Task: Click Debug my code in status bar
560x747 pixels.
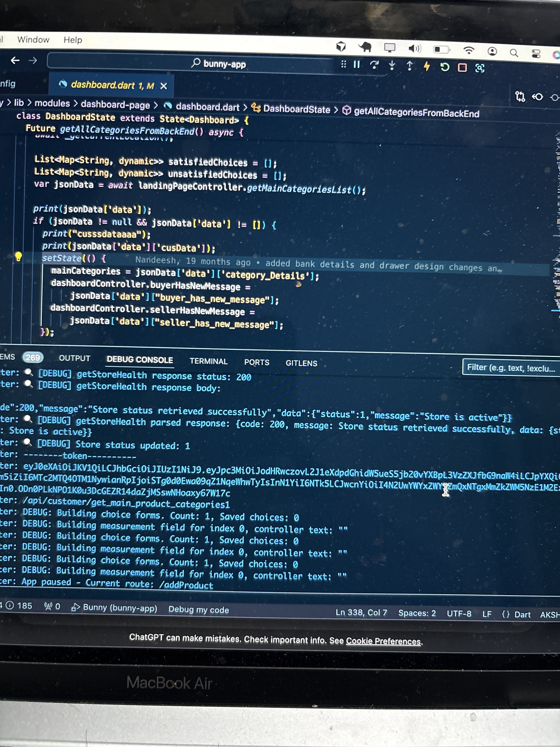Action: [x=199, y=610]
